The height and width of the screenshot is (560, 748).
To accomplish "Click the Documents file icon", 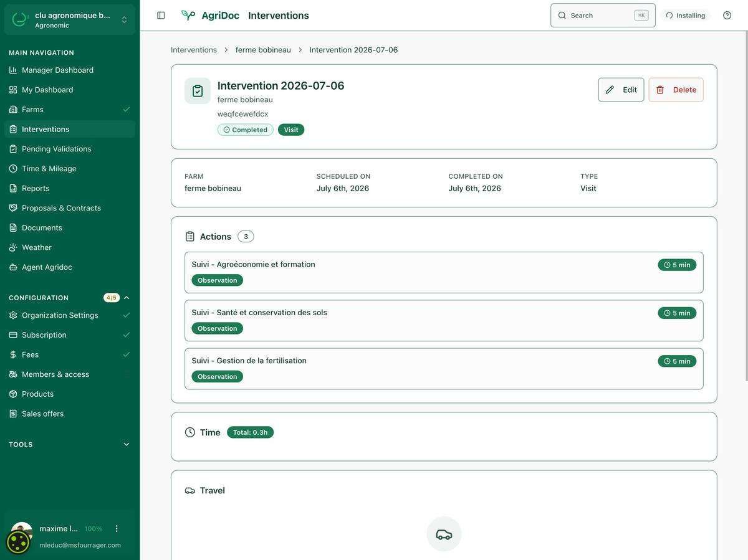I will point(13,228).
